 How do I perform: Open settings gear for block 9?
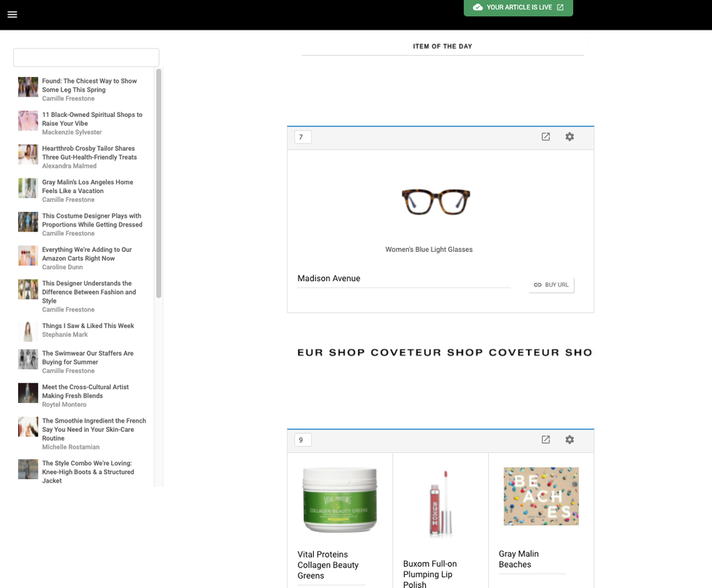[x=570, y=439]
